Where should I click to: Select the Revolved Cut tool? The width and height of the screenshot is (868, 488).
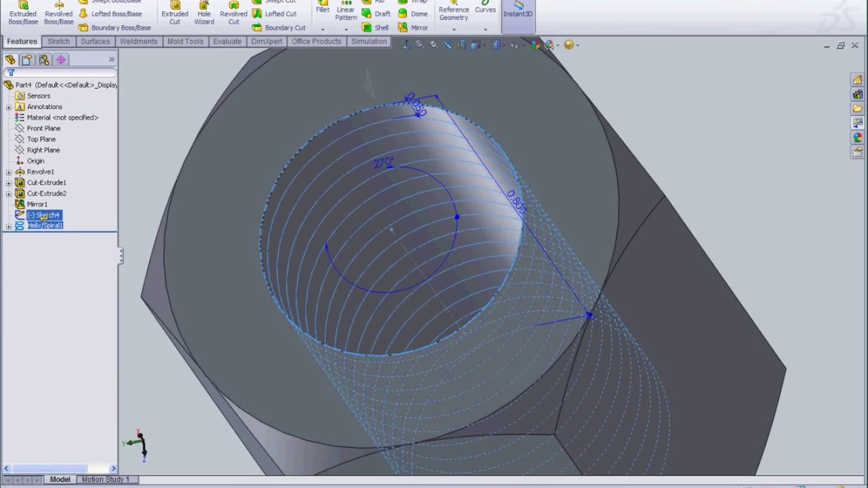tap(234, 14)
